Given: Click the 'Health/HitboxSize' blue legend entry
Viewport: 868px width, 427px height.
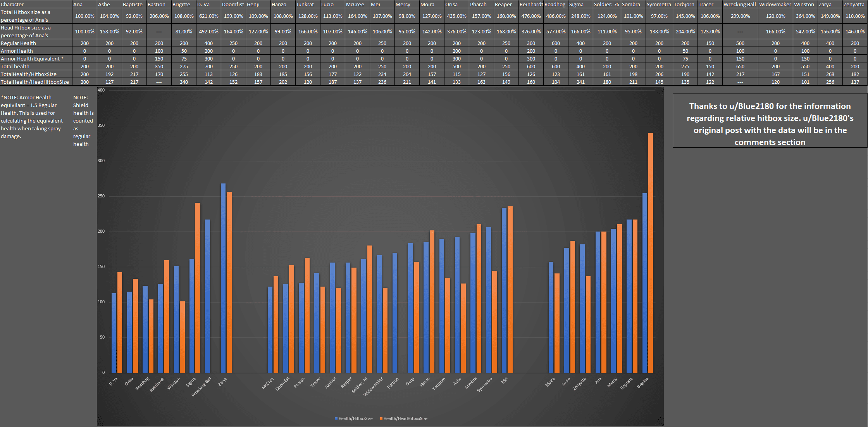Looking at the screenshot, I should (x=353, y=418).
